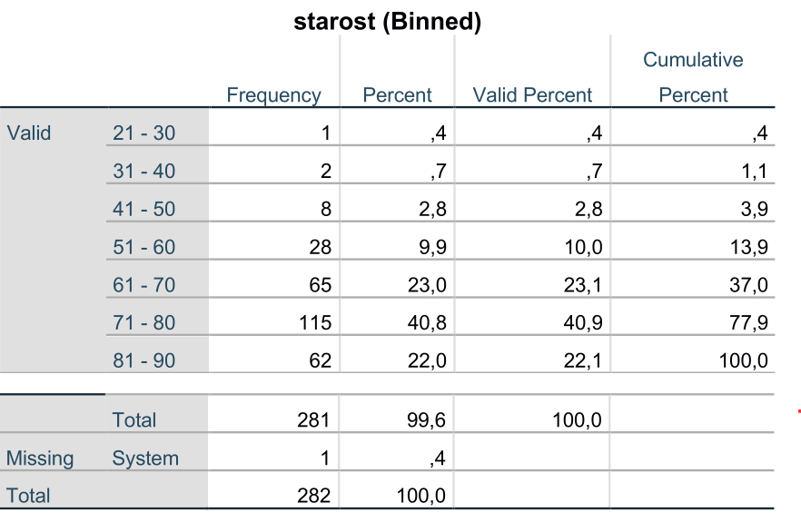Select the valid total frequency 281

(313, 420)
